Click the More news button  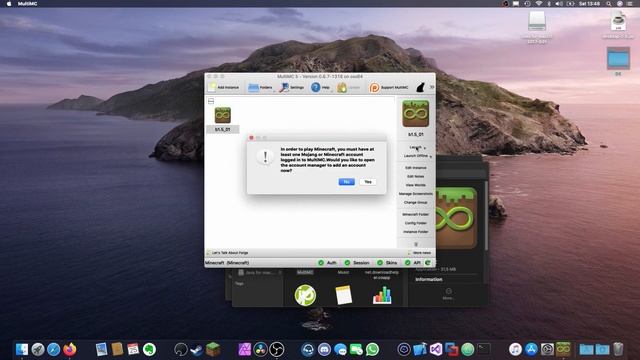[419, 253]
